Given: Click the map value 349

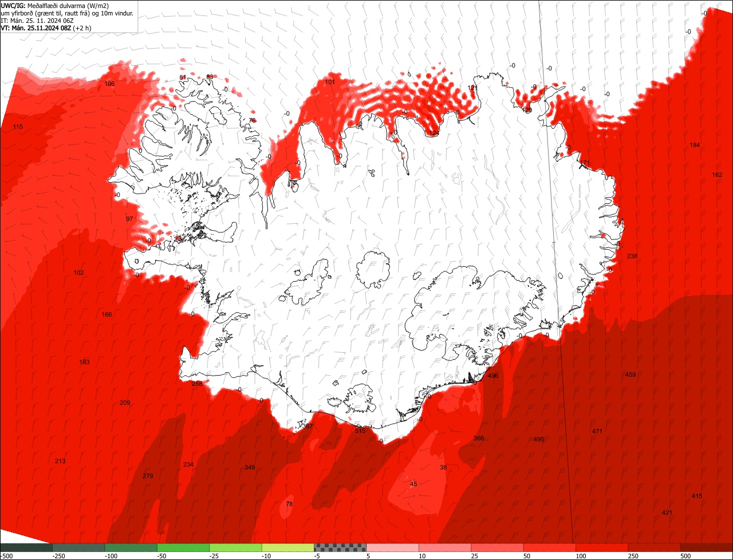Looking at the screenshot, I should point(250,467).
